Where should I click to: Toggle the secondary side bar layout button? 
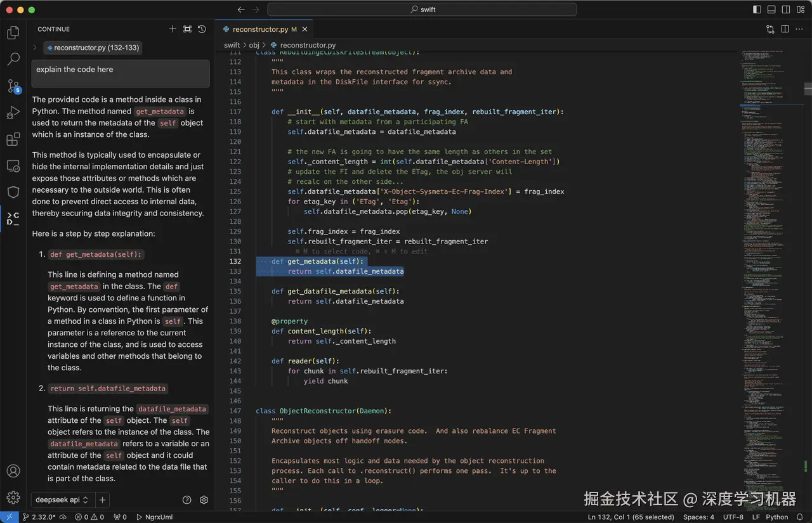tap(787, 10)
